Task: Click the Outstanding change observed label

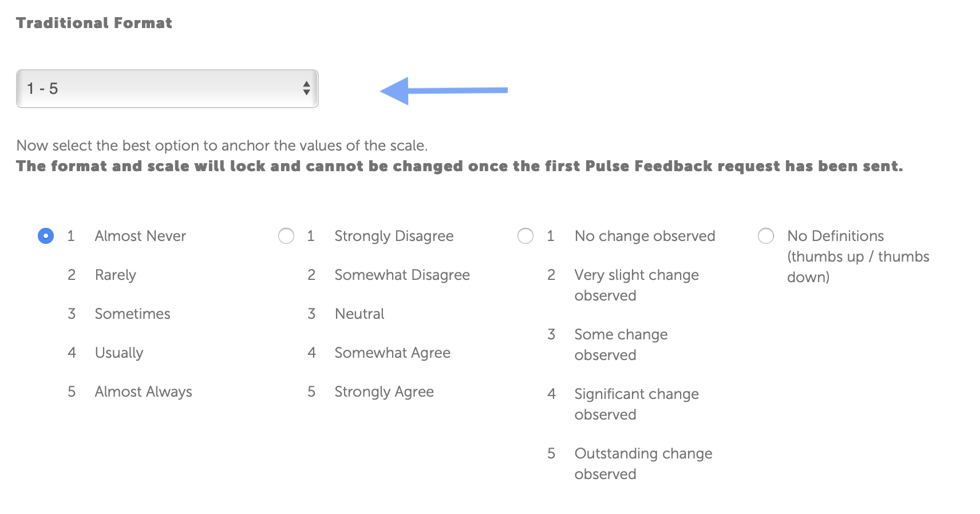Action: tap(643, 463)
